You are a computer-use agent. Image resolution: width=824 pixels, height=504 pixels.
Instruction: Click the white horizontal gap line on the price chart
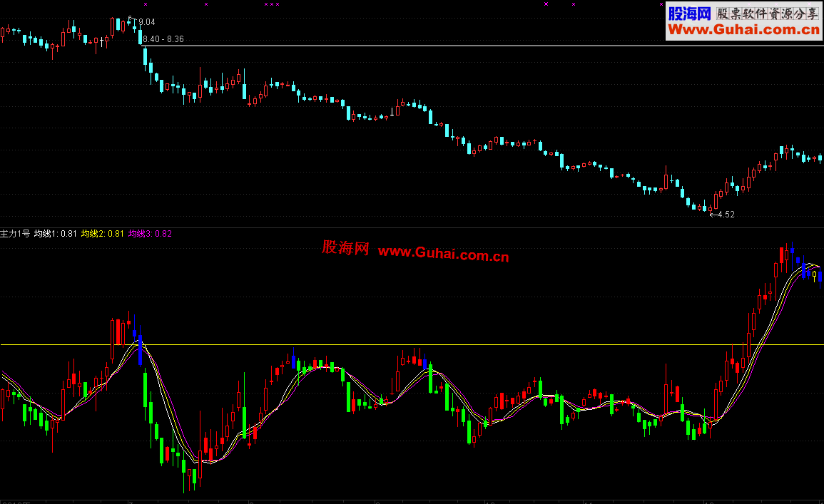tap(484, 46)
